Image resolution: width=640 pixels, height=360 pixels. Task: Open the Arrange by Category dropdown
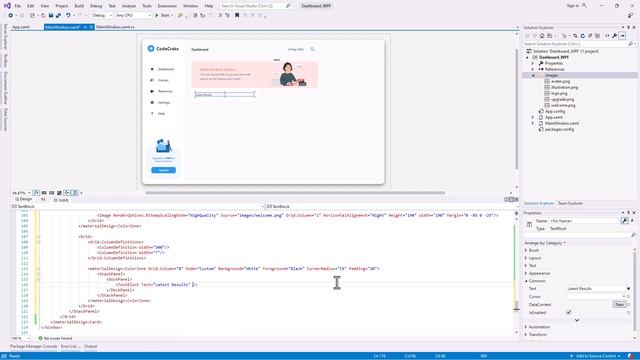544,243
